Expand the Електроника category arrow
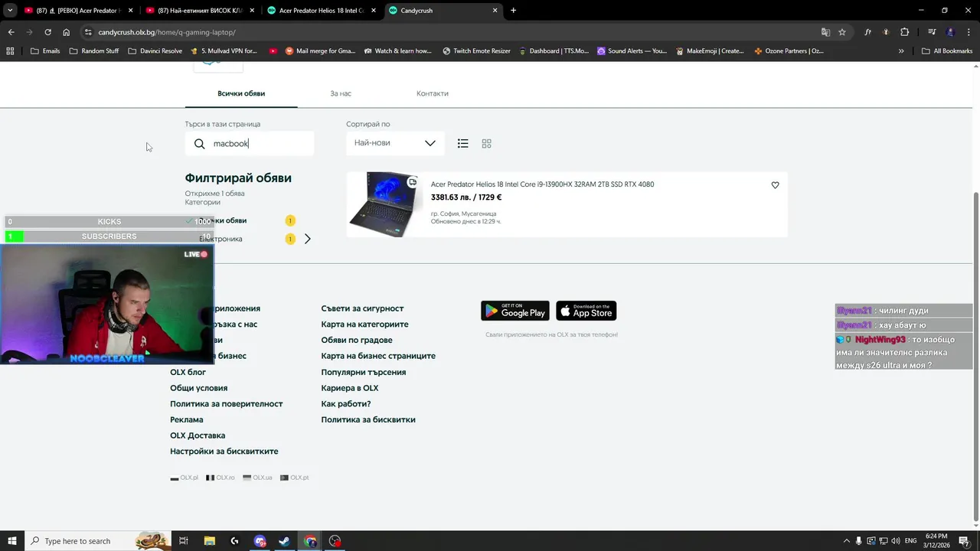Image resolution: width=980 pixels, height=551 pixels. click(x=307, y=239)
